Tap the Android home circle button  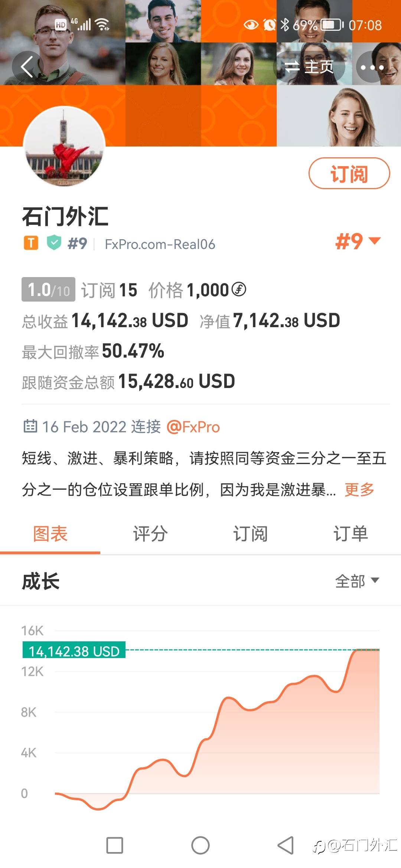click(x=200, y=845)
